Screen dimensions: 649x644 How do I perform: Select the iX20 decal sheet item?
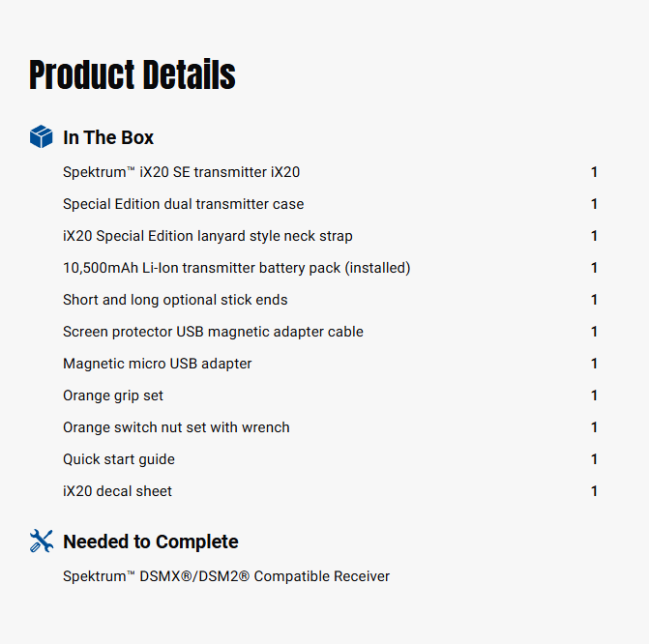(117, 491)
